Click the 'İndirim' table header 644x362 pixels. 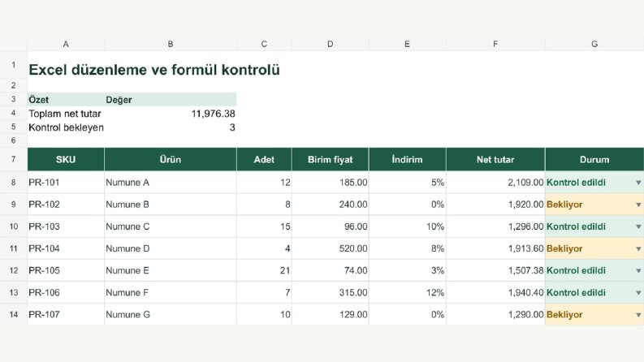point(408,159)
